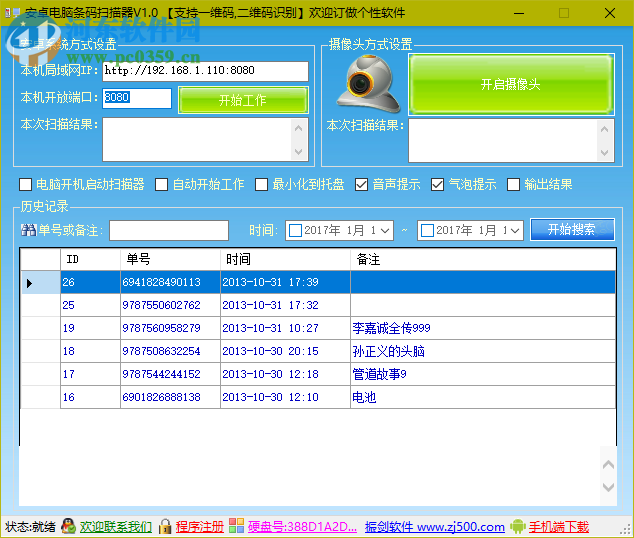This screenshot has height=538, width=634.
Task: Click the 单号或备注 search field
Action: click(169, 230)
